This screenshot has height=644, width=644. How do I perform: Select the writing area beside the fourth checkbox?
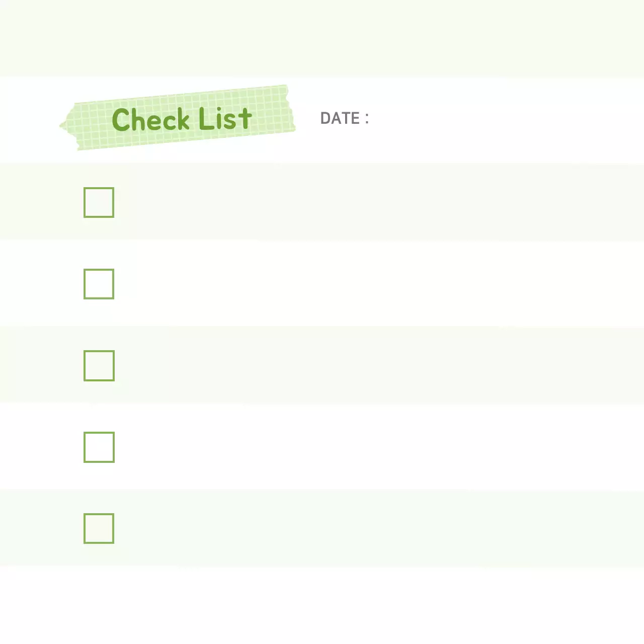click(x=352, y=447)
